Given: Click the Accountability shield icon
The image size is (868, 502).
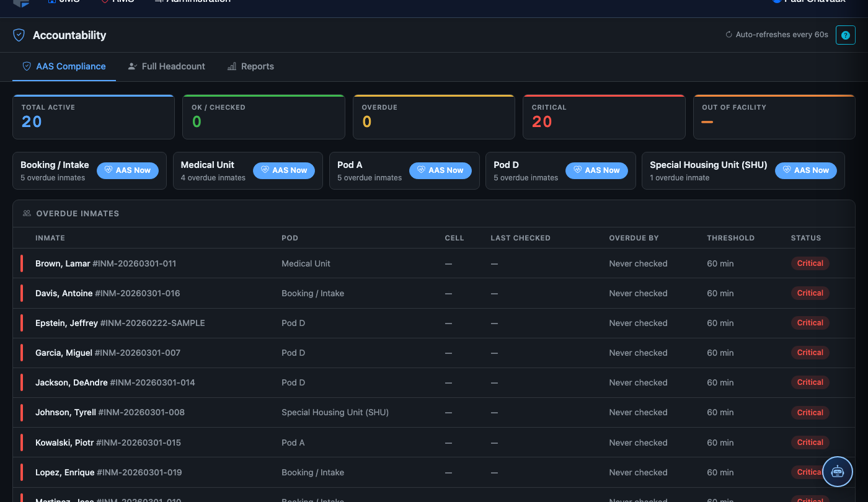Looking at the screenshot, I should [x=19, y=35].
